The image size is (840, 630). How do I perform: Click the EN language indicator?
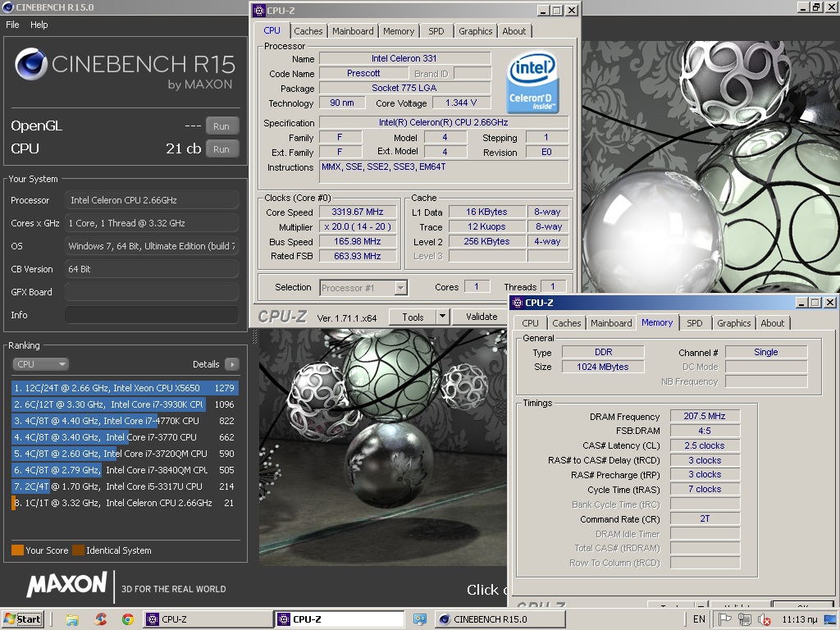coord(699,619)
